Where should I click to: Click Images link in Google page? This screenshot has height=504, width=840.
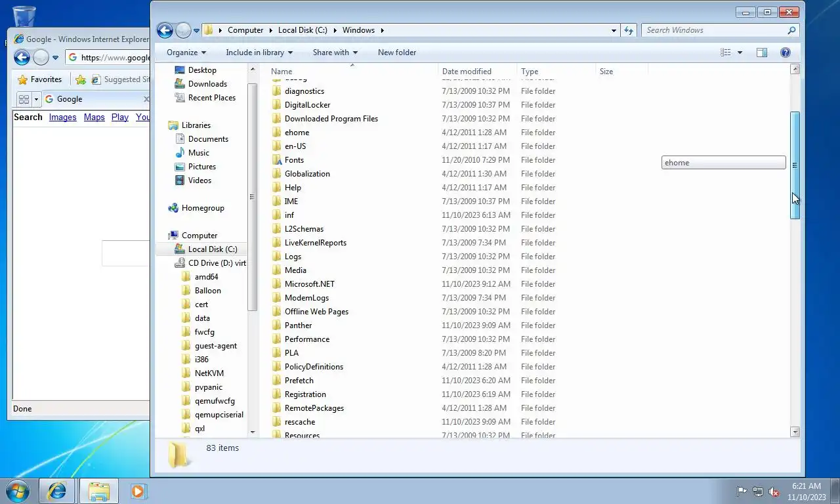coord(62,117)
